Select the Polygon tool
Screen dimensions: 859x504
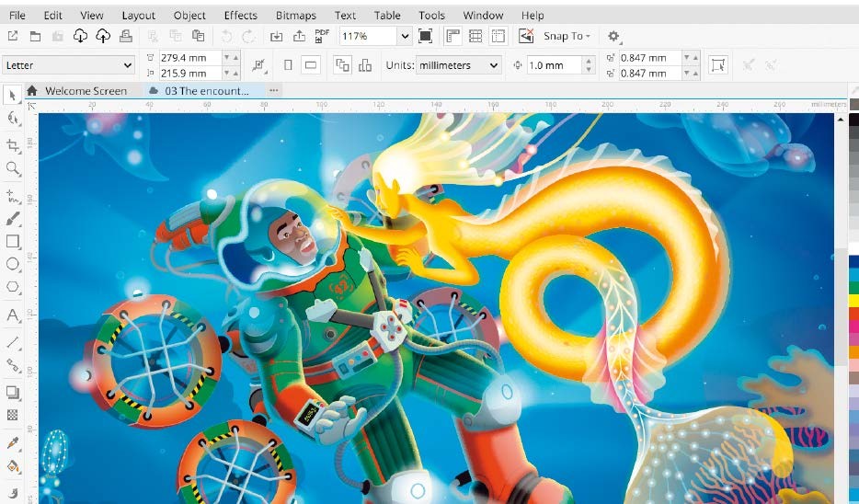point(13,287)
